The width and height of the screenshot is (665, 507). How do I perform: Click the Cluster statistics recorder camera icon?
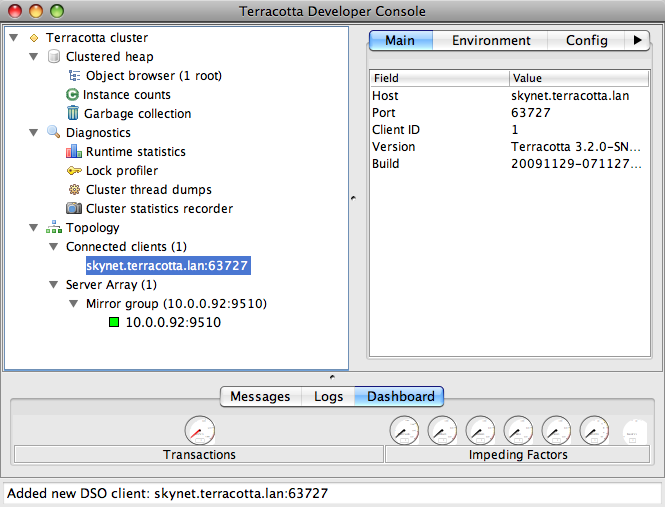(x=74, y=208)
